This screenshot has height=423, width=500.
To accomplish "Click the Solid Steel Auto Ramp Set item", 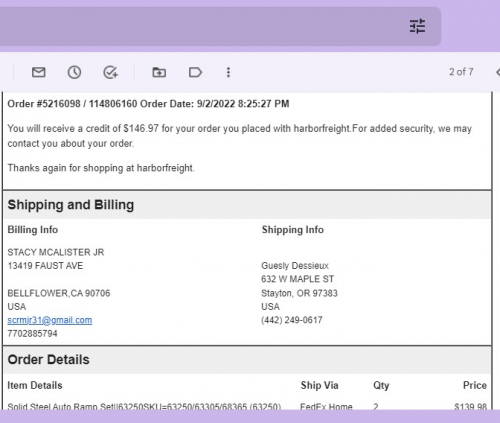I will pos(144,406).
